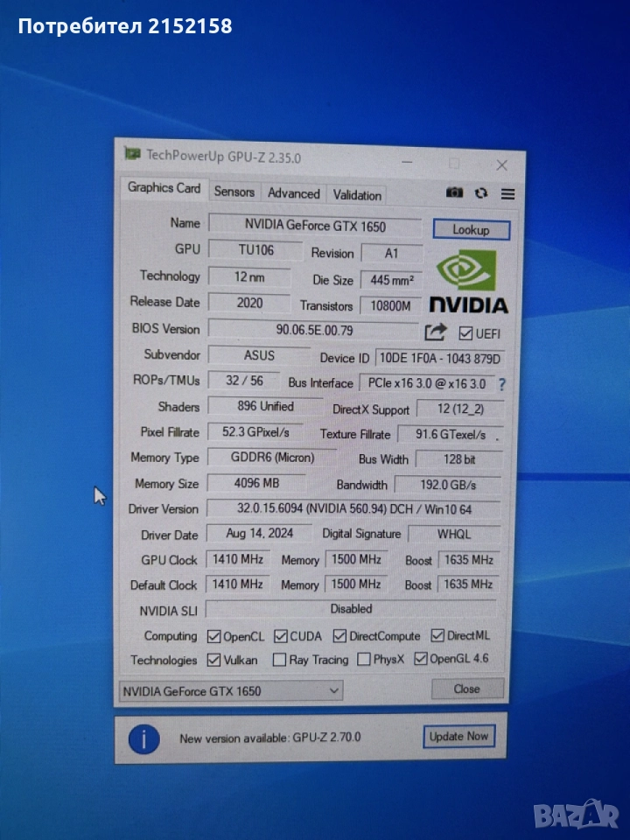This screenshot has width=630, height=840.
Task: Switch to the Sensors tab
Action: coord(234,192)
